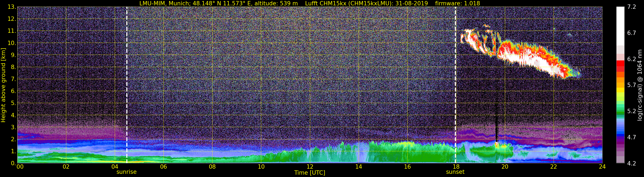Click the height axis tick label '1.'
The image size is (644, 177).
click(13, 151)
